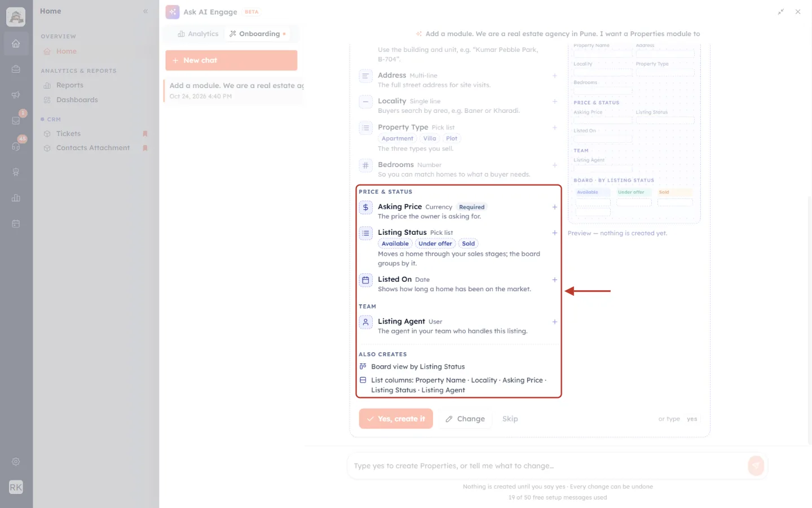
Task: Expand the Listed On field with its plus
Action: point(555,280)
